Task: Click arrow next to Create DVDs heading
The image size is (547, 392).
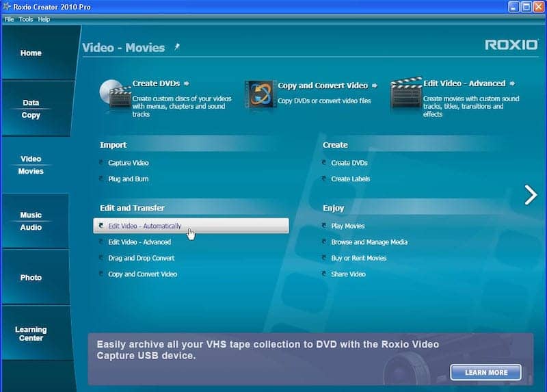Action: [187, 83]
